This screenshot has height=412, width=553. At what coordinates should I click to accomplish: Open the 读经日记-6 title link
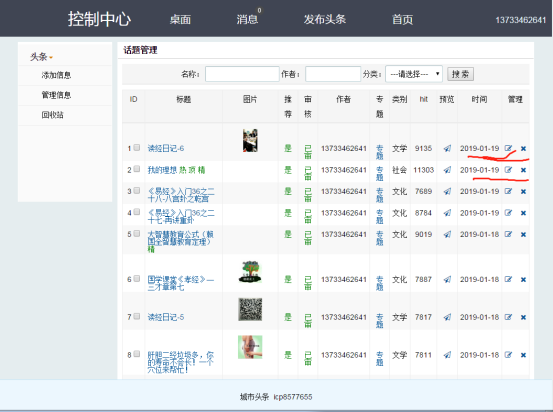(166, 149)
